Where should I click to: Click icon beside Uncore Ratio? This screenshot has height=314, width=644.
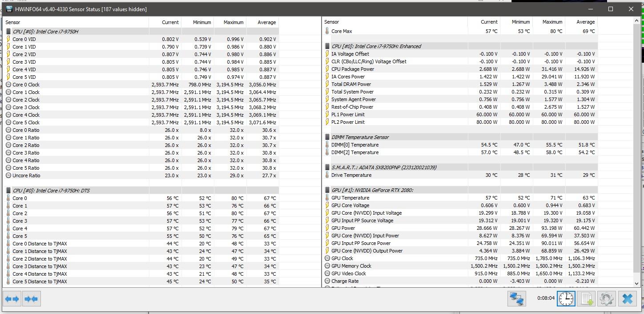point(8,175)
